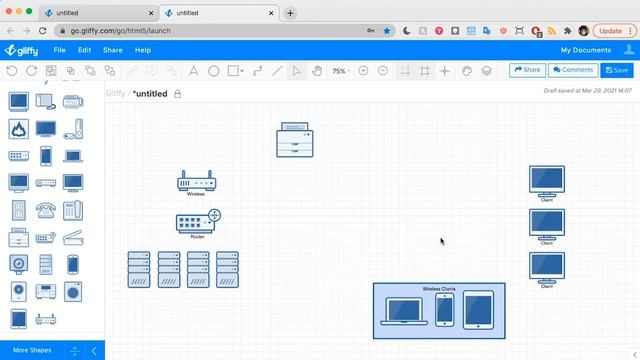Go to My Documents
This screenshot has width=640, height=360.
586,50
